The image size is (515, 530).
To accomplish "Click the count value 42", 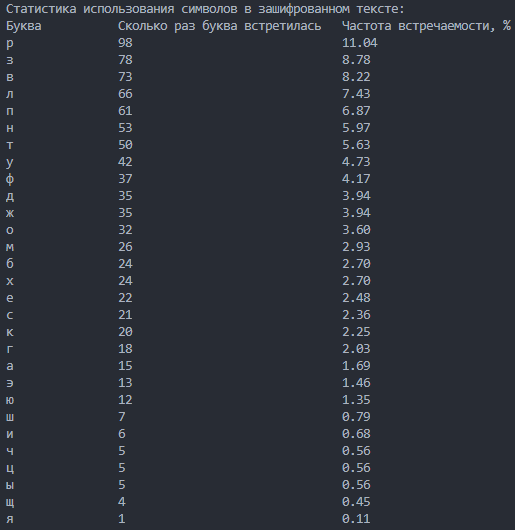I will point(125,162).
